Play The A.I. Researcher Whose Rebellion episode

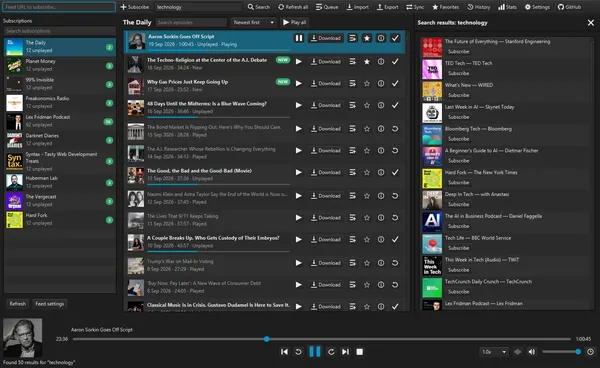(299, 151)
